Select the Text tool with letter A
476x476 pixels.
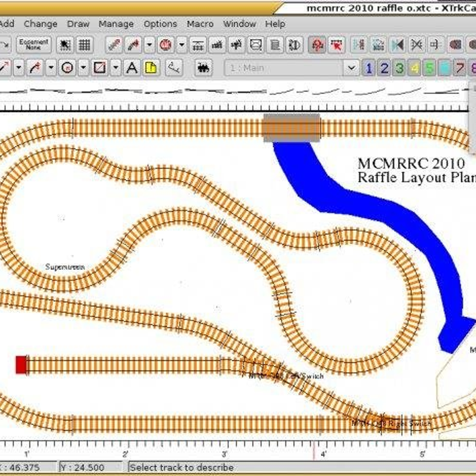pos(132,68)
